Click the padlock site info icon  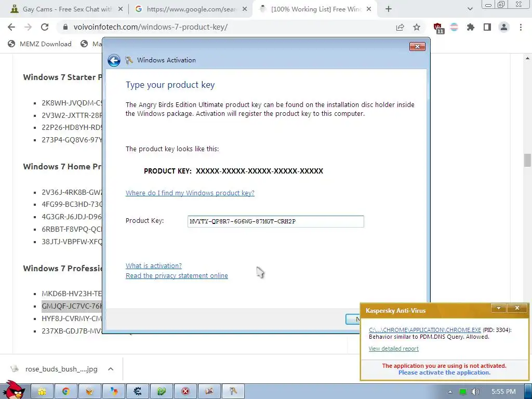[65, 27]
